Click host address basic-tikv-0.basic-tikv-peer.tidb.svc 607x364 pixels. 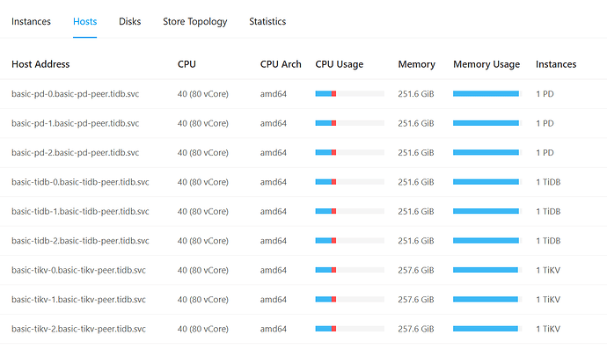tap(79, 270)
